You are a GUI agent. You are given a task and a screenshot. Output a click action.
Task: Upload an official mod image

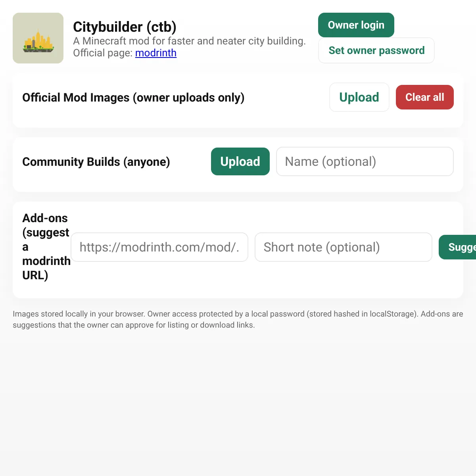pyautogui.click(x=359, y=97)
